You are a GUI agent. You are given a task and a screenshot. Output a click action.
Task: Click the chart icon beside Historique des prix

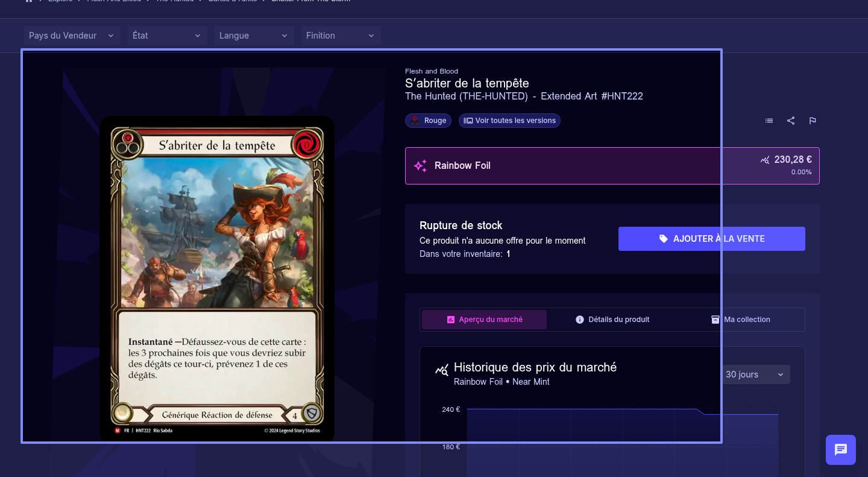click(442, 370)
